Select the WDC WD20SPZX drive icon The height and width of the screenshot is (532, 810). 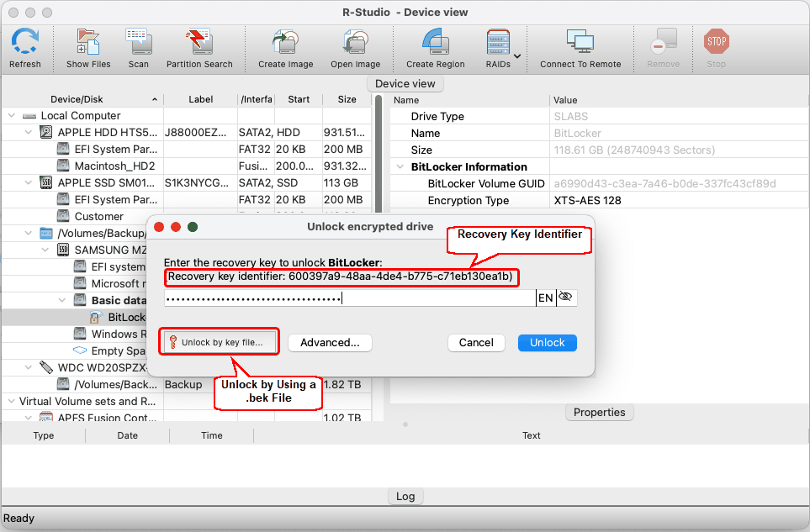46,367
